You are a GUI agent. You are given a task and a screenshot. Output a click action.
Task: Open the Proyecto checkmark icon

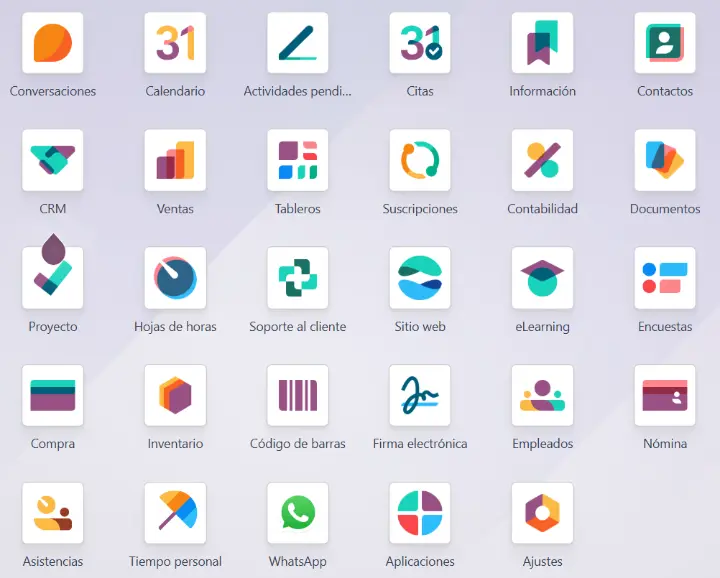(x=53, y=278)
